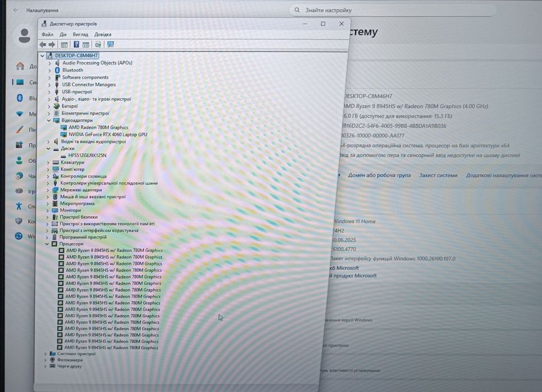Click the accessibility icon in Settings sidebar
542x392 pixels.
tap(19, 206)
